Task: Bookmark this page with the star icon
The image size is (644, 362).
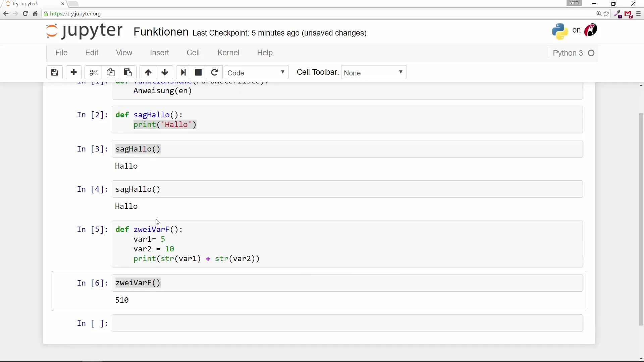Action: tap(606, 14)
